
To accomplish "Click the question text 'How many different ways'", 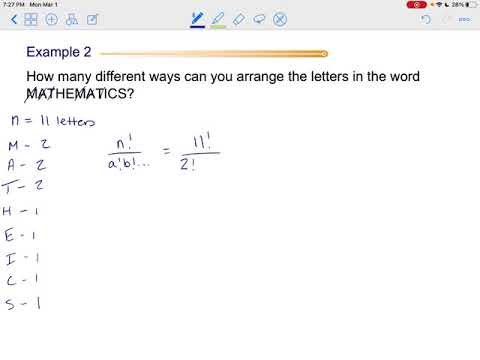I will tap(103, 77).
